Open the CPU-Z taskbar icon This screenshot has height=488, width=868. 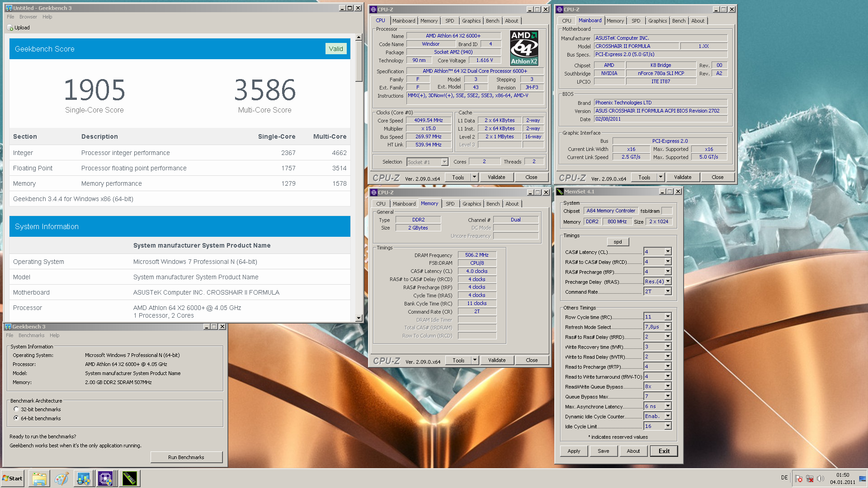106,479
